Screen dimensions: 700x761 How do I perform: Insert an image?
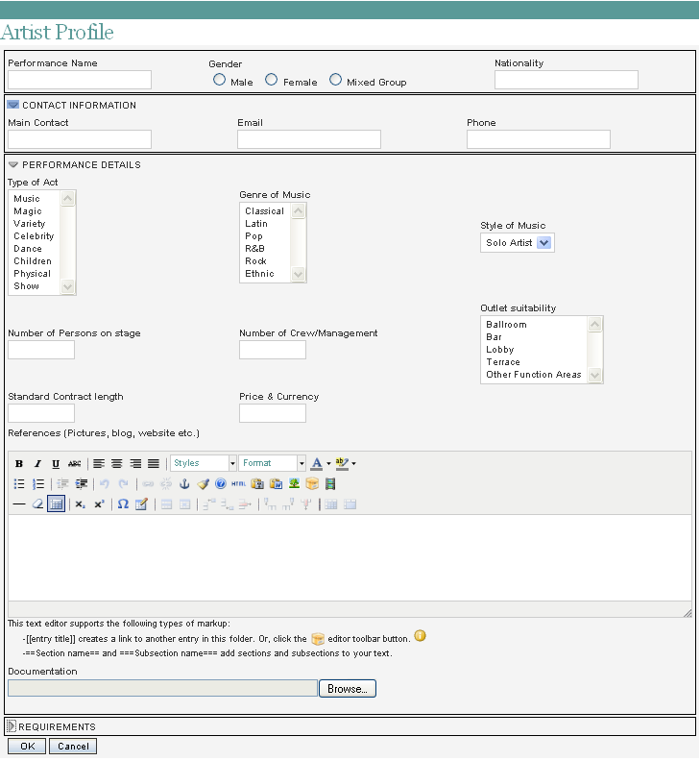294,484
